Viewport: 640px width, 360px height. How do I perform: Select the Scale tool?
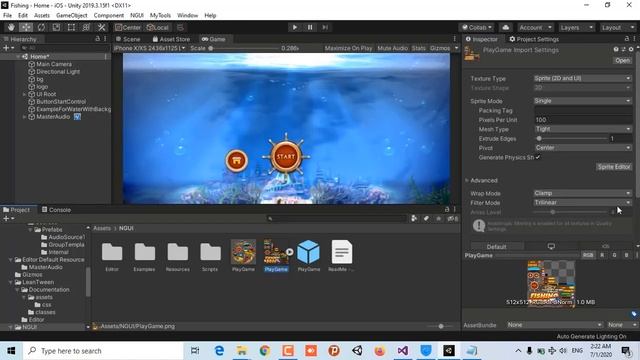pyautogui.click(x=56, y=27)
